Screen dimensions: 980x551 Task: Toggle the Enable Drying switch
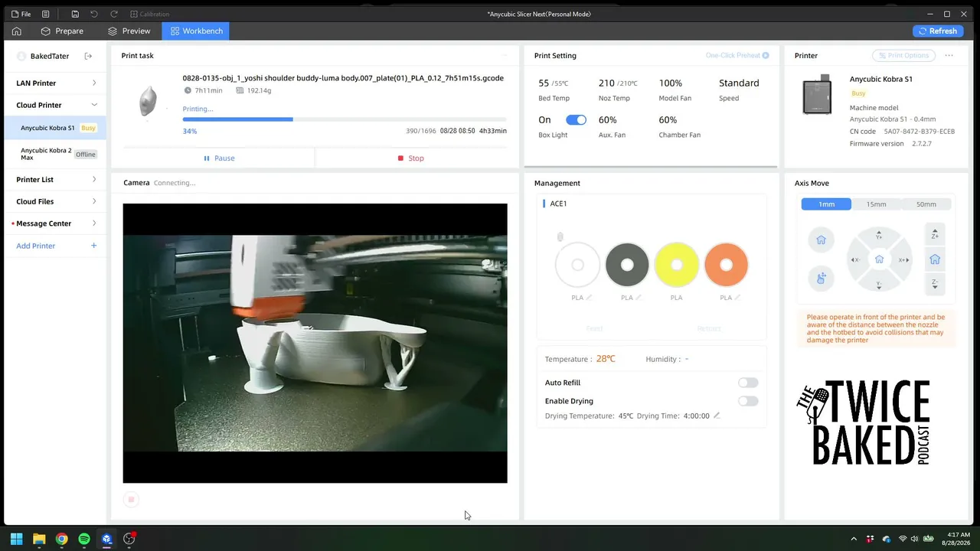[x=748, y=401]
